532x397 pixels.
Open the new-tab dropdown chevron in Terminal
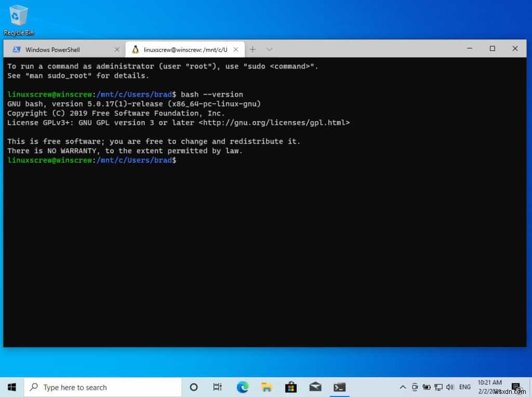(269, 49)
